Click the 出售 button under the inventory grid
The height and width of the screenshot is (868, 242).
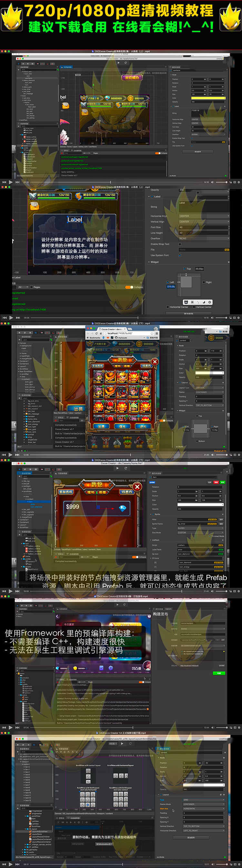tap(101, 426)
